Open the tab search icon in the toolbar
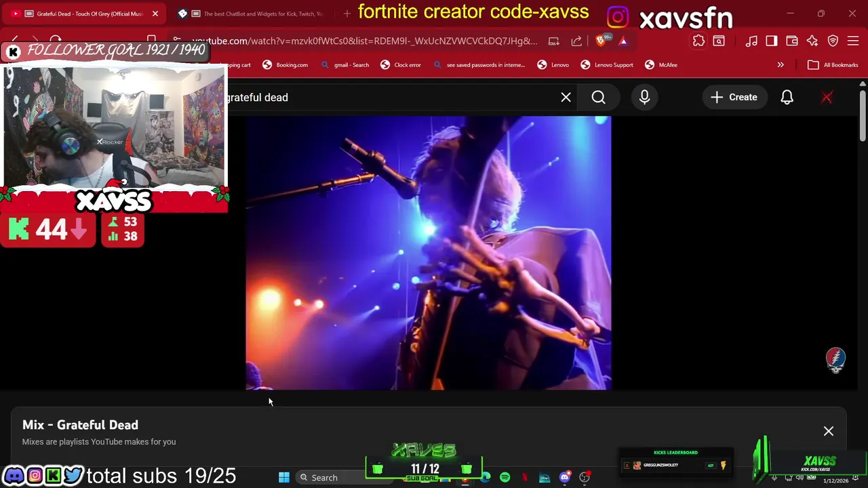The height and width of the screenshot is (488, 868). pyautogui.click(x=719, y=41)
